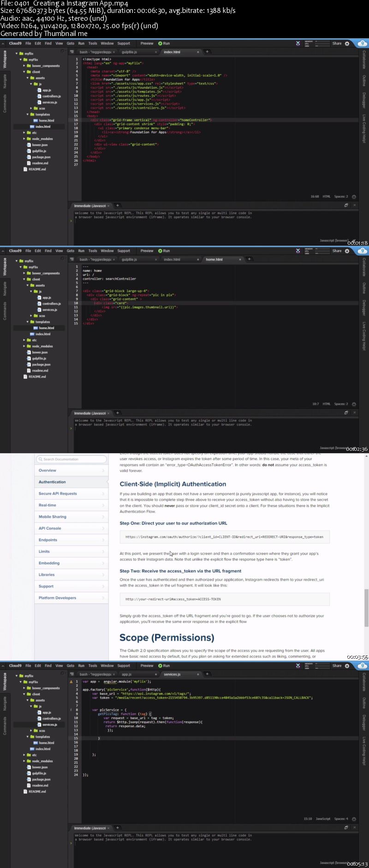This screenshot has width=369, height=868.
Task: Click the cloud icon in the 00:01:18 frame header
Action: click(x=362, y=44)
